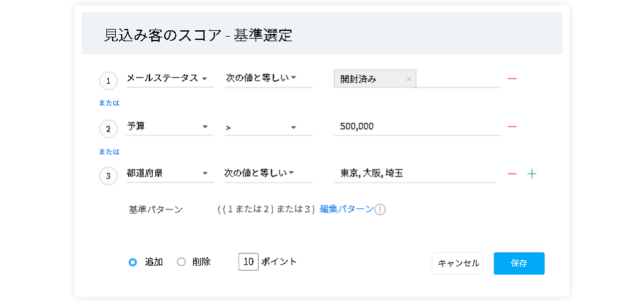Open the メールステータス field dropdown

(x=169, y=79)
